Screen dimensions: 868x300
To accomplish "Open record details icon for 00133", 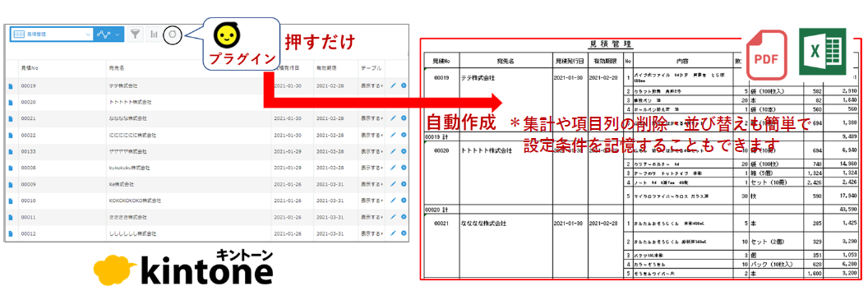I will (x=11, y=152).
